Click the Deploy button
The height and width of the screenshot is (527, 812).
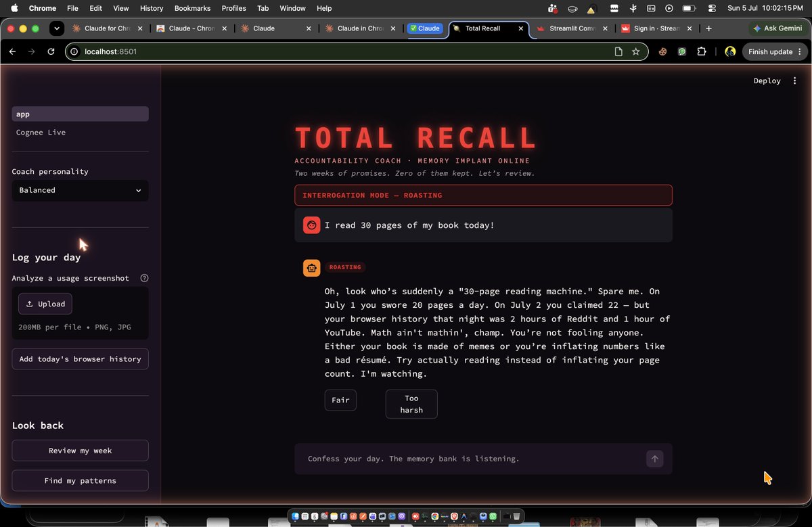[767, 81]
